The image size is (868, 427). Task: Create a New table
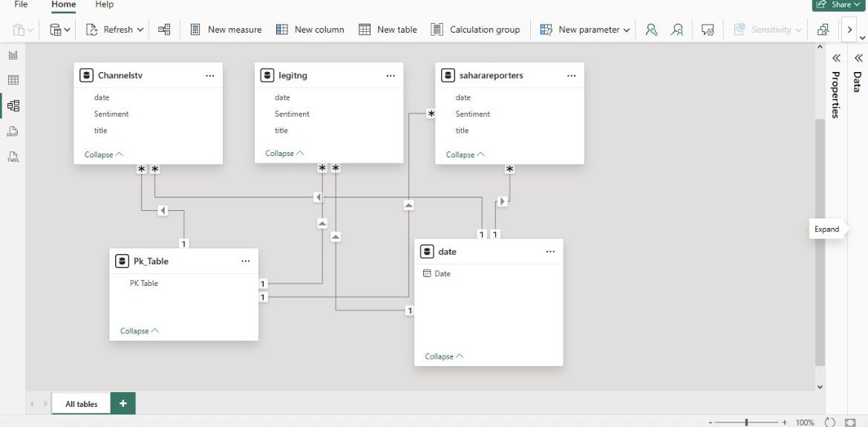pyautogui.click(x=388, y=30)
